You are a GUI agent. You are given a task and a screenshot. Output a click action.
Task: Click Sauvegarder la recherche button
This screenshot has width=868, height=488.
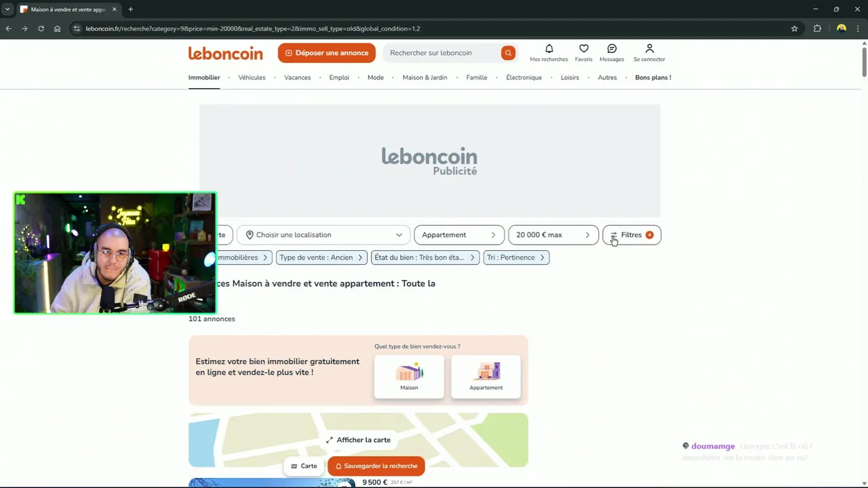tap(376, 466)
